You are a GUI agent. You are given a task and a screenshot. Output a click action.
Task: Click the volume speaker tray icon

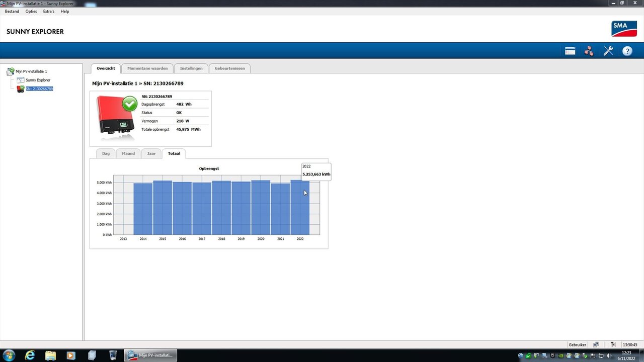[608, 355]
